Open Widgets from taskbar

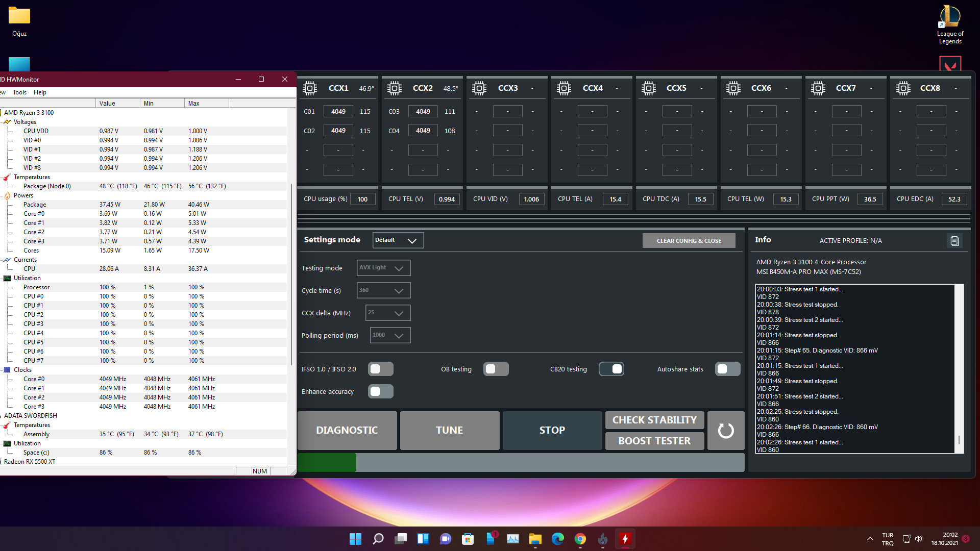423,539
